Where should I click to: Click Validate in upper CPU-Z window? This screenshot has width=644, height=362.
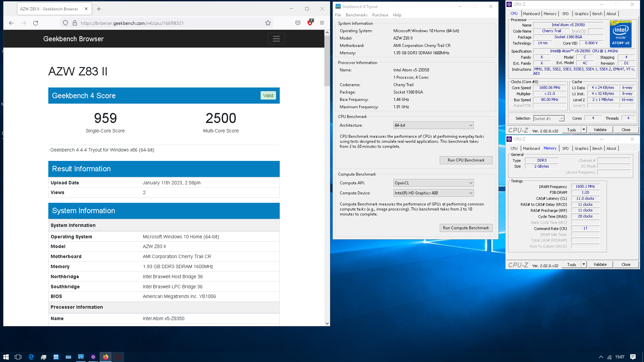pyautogui.click(x=600, y=130)
